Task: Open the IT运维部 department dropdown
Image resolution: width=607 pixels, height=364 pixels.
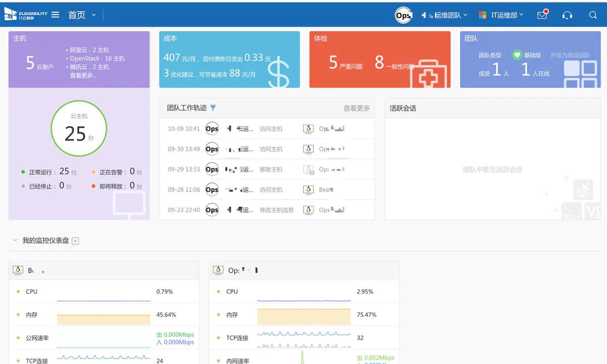Action: click(x=501, y=15)
